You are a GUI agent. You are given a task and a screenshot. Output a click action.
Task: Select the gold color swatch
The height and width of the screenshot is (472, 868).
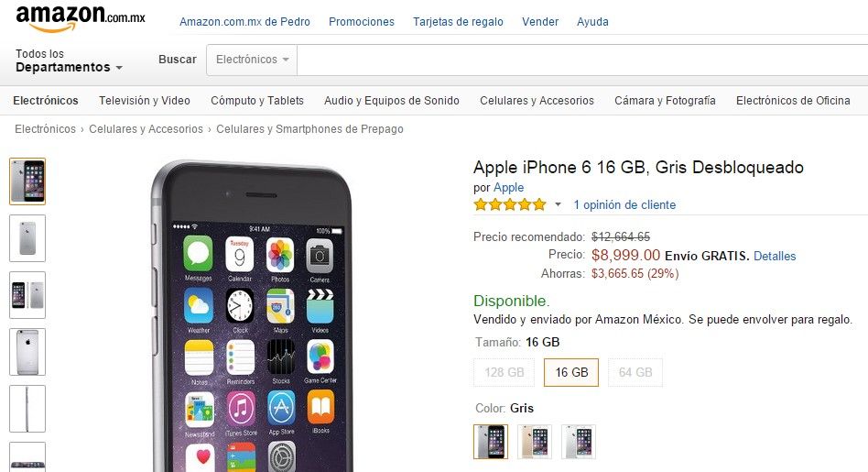click(x=535, y=442)
